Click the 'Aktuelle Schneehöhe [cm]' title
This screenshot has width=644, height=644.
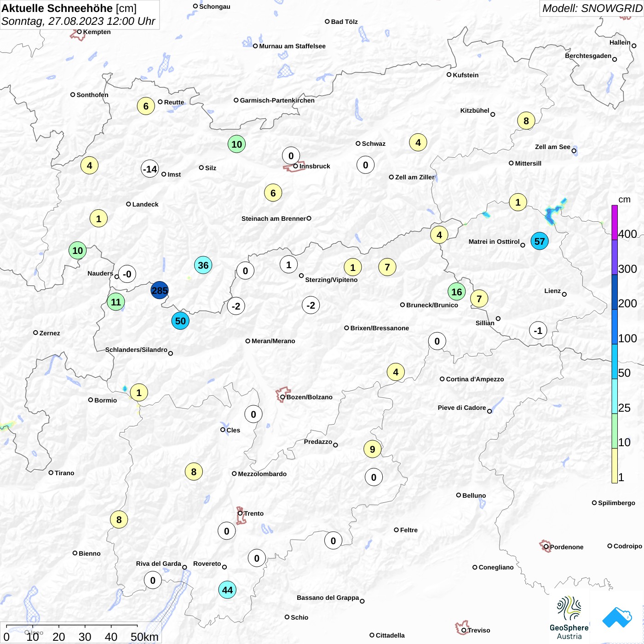pos(69,8)
